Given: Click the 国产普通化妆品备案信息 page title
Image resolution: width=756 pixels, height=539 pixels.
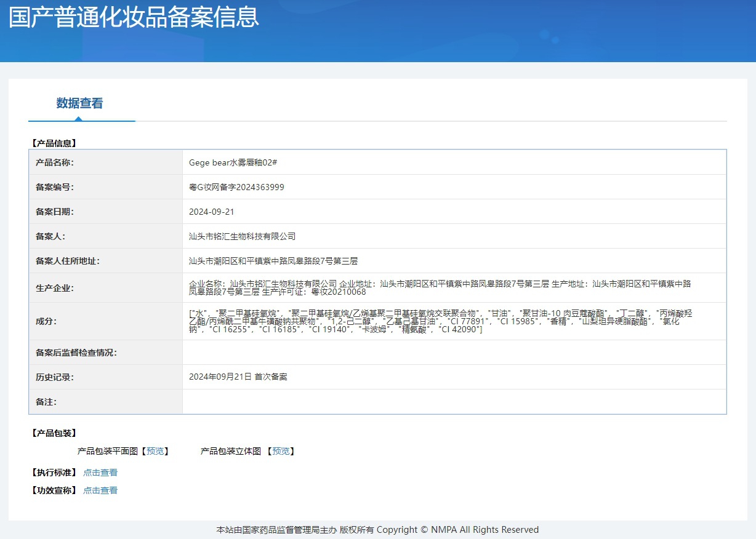Looking at the screenshot, I should point(134,17).
